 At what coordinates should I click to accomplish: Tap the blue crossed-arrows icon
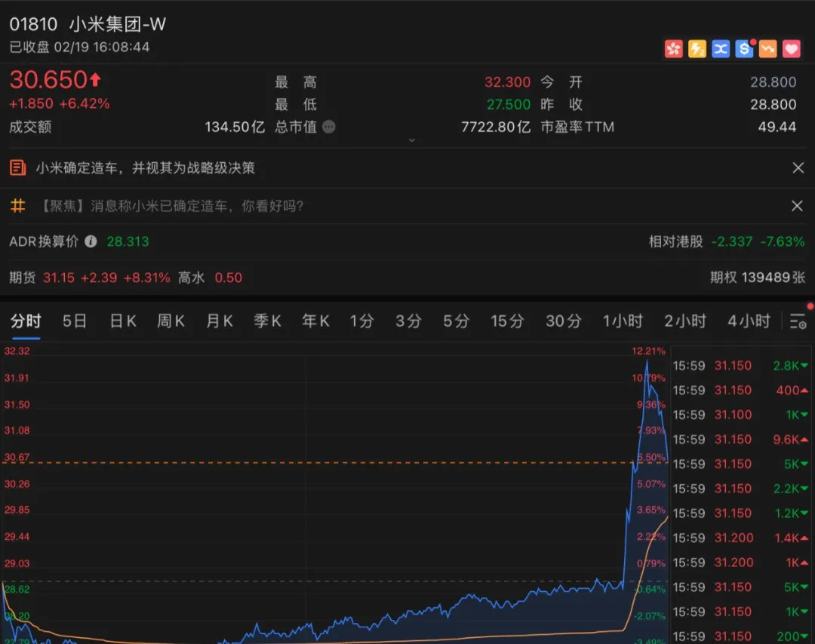click(721, 49)
